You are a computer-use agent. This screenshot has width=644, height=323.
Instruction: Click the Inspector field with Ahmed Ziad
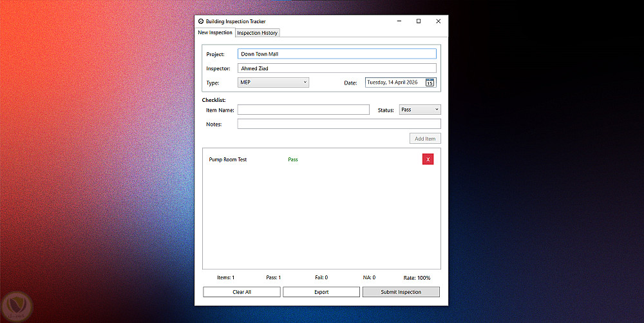click(x=337, y=68)
